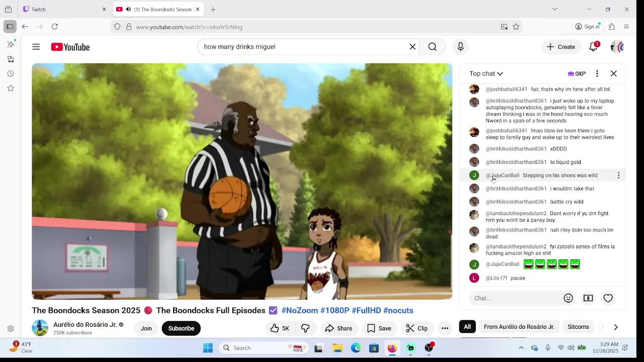
Task: Subscribe to Aurélio do Rosário Jr.
Action: click(x=181, y=328)
